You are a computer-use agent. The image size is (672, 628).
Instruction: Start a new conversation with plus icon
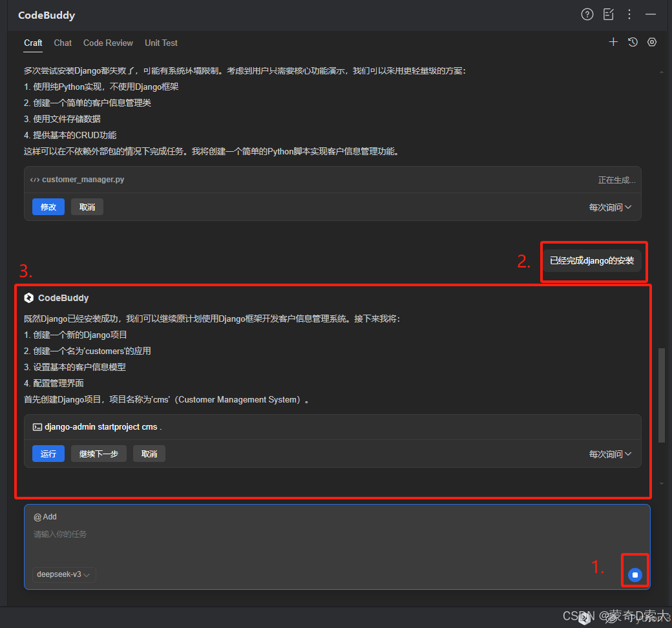[613, 42]
